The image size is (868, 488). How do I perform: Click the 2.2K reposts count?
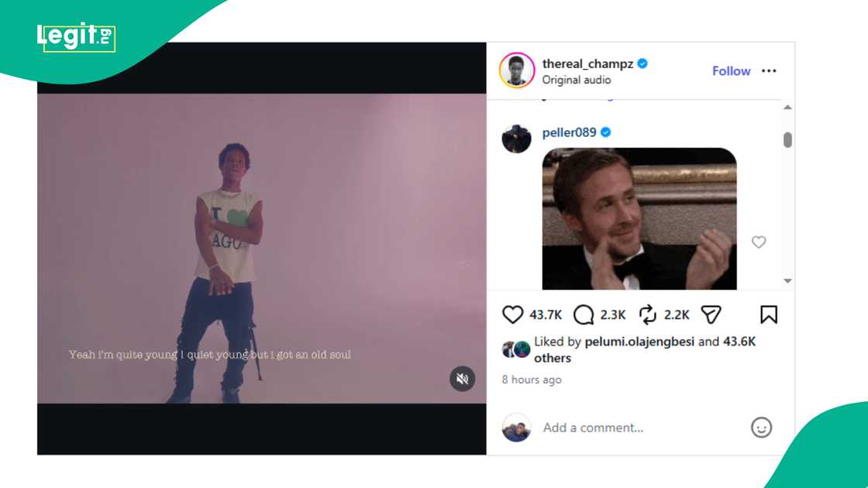pyautogui.click(x=677, y=314)
